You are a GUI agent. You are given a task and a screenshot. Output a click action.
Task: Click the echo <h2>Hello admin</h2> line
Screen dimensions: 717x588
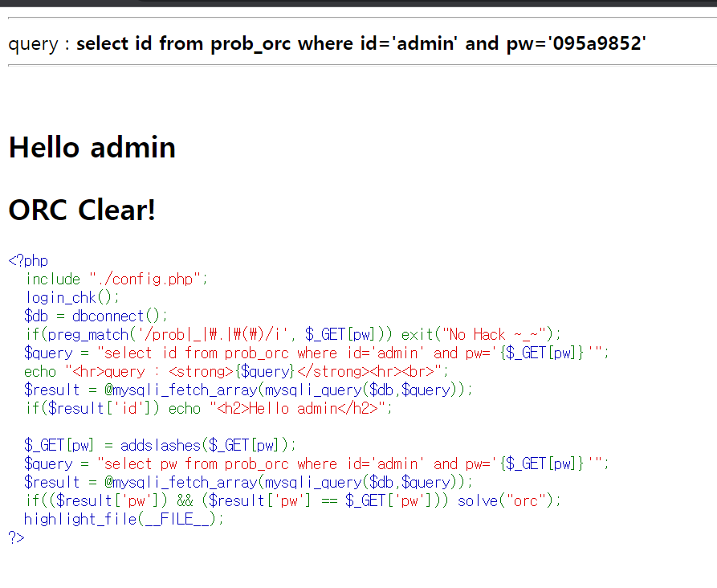point(209,408)
